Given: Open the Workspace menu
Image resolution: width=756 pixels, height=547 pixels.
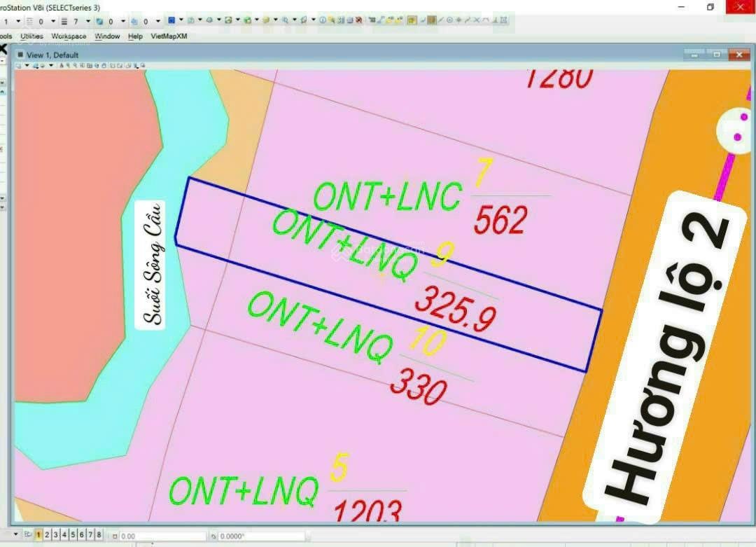Looking at the screenshot, I should point(69,36).
